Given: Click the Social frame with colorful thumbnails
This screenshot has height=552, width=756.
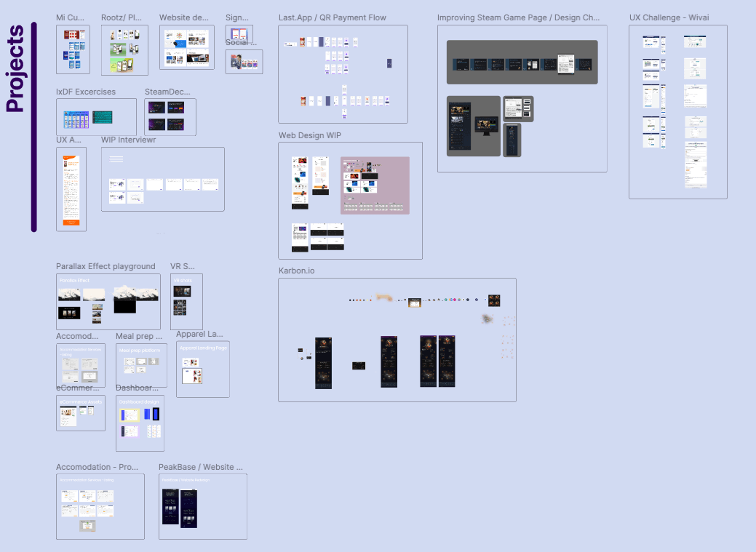Looking at the screenshot, I should (x=244, y=63).
